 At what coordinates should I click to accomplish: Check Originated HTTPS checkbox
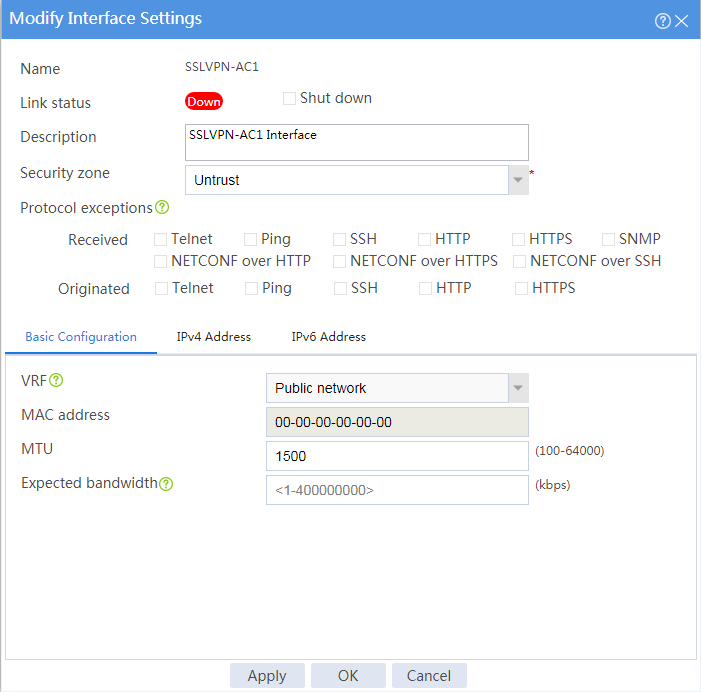521,289
